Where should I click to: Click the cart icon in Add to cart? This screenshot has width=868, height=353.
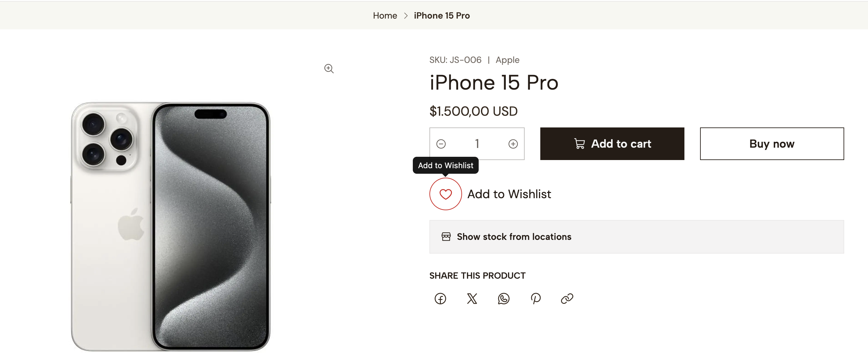[x=579, y=144]
